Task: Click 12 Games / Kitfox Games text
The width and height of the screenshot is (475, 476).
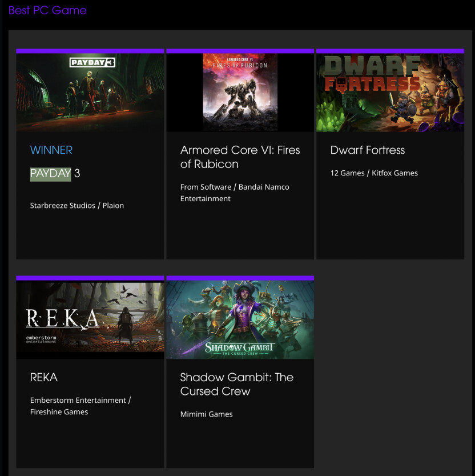Action: [374, 173]
